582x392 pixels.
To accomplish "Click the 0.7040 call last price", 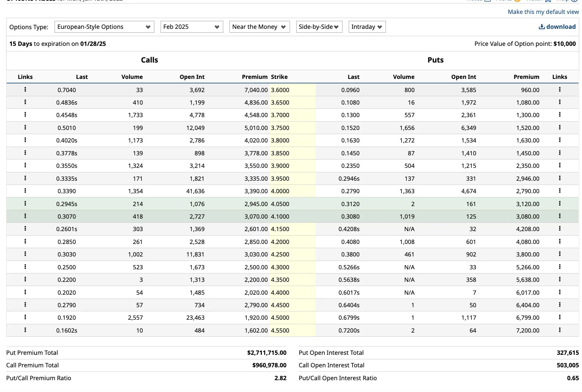I will 67,90.
